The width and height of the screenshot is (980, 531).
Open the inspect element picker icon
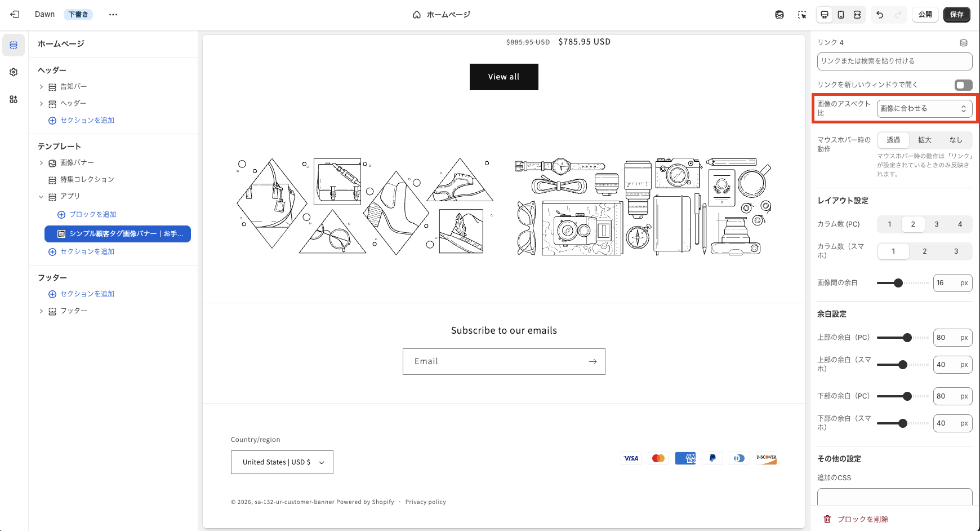(x=802, y=15)
